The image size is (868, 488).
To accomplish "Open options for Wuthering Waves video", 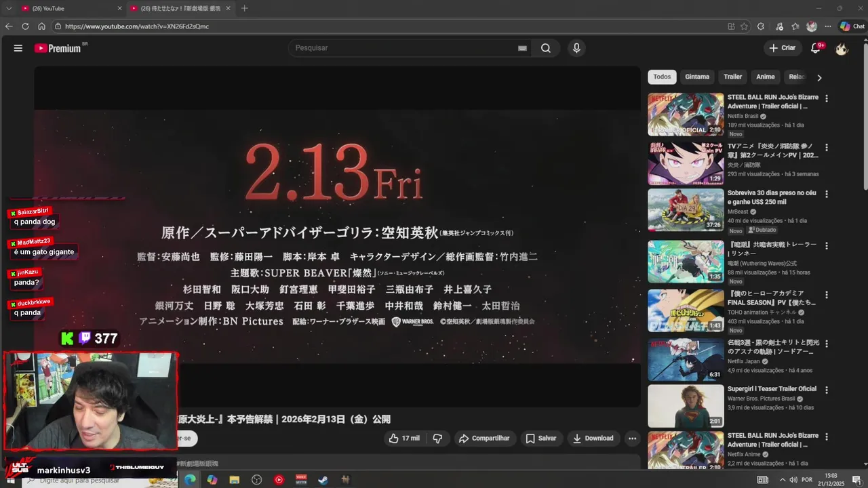I will pyautogui.click(x=826, y=245).
